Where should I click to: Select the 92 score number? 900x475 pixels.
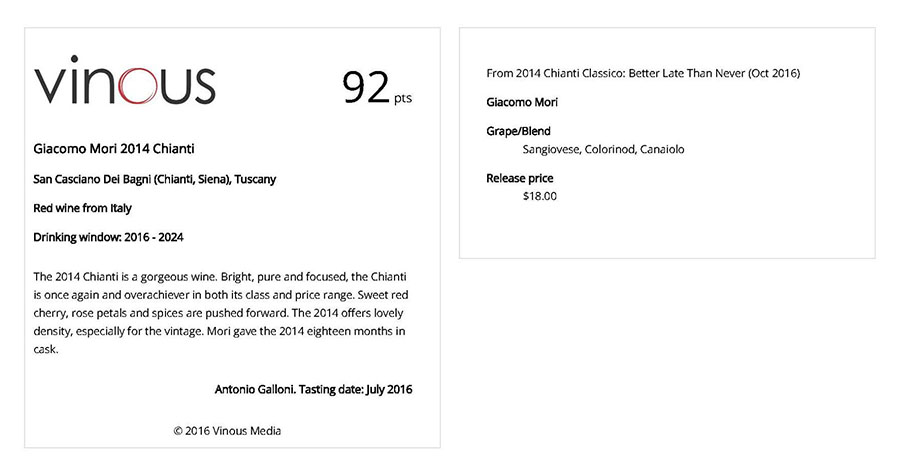pyautogui.click(x=365, y=88)
